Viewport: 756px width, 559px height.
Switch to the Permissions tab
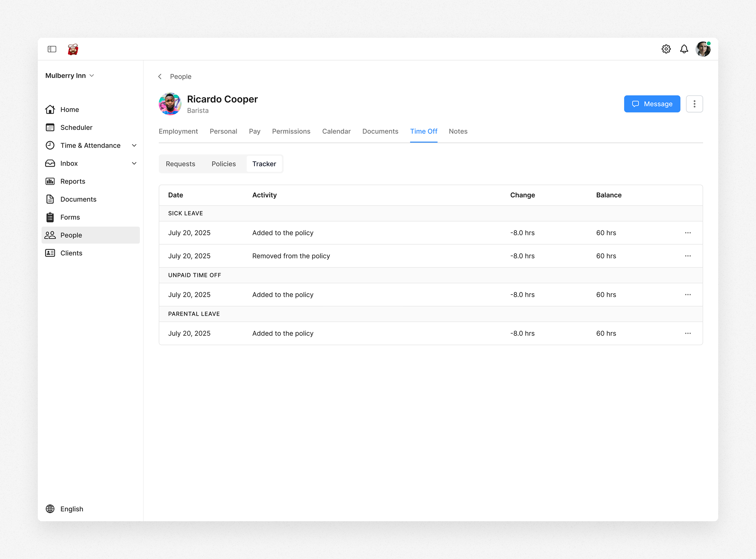pyautogui.click(x=291, y=131)
